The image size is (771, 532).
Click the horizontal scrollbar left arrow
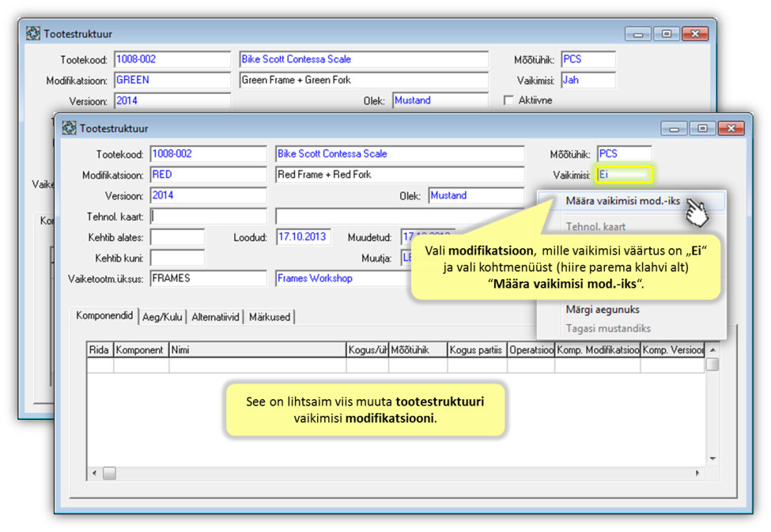coord(94,474)
